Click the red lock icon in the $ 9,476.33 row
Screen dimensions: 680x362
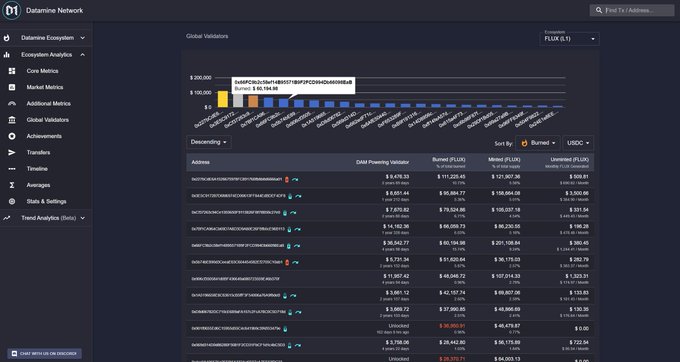(x=287, y=179)
